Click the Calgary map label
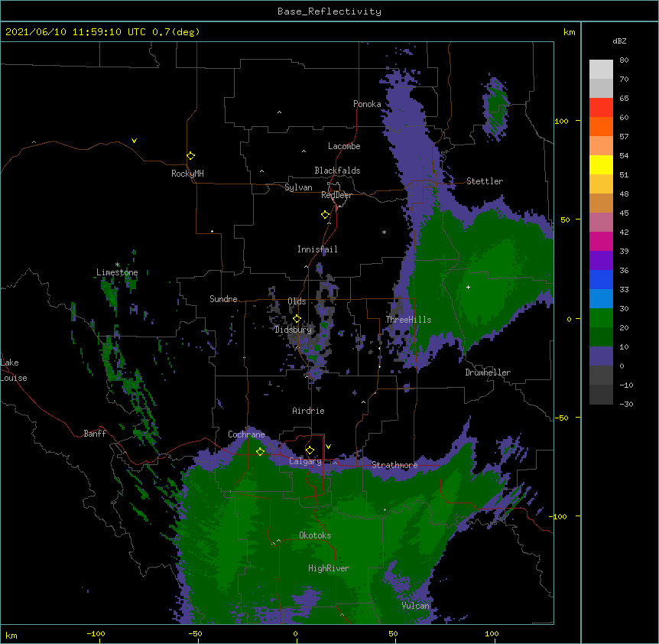 click(305, 461)
